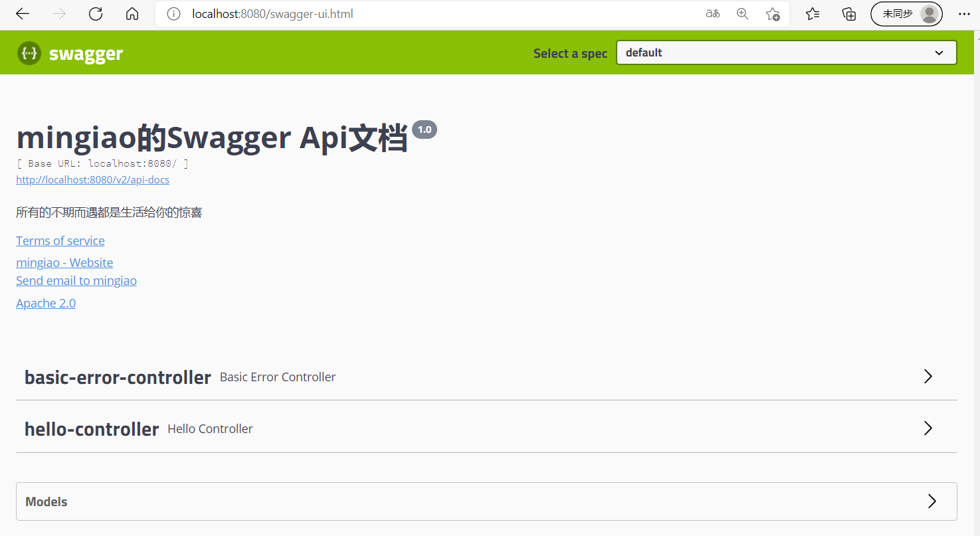Click the Base URL localhost:8080 text
980x536 pixels.
coord(102,163)
